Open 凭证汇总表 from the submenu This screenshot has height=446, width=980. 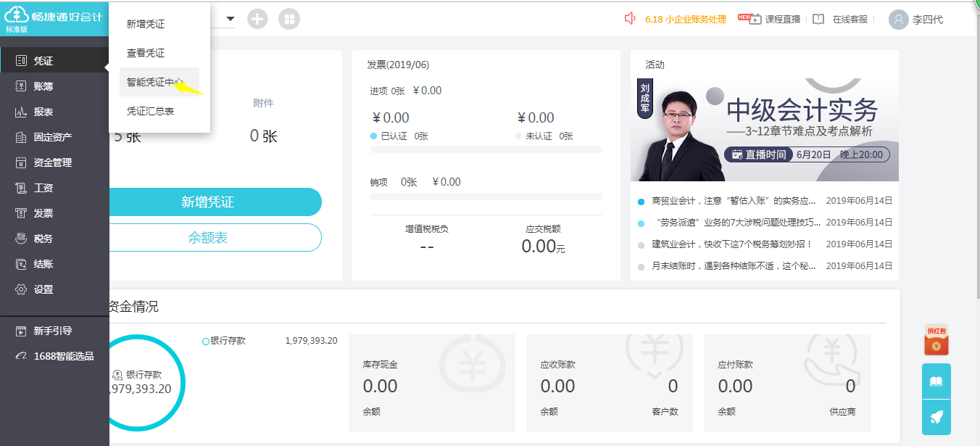150,111
